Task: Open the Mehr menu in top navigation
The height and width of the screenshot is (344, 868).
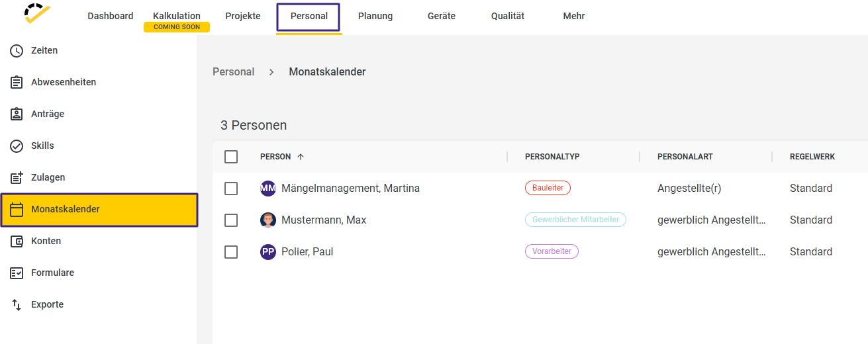Action: [574, 16]
